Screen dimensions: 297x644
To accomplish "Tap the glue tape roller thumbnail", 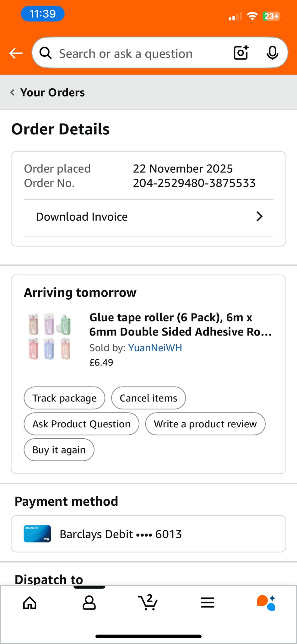I will 50,336.
